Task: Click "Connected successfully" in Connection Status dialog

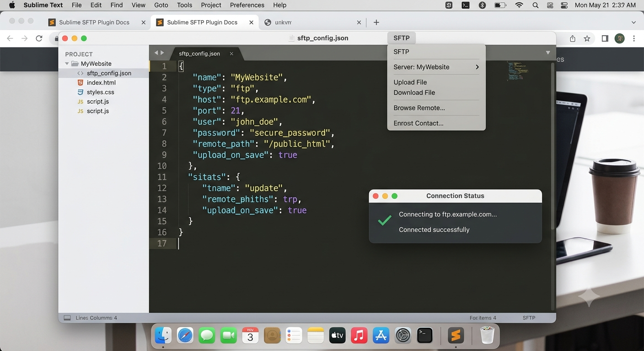Action: [434, 230]
